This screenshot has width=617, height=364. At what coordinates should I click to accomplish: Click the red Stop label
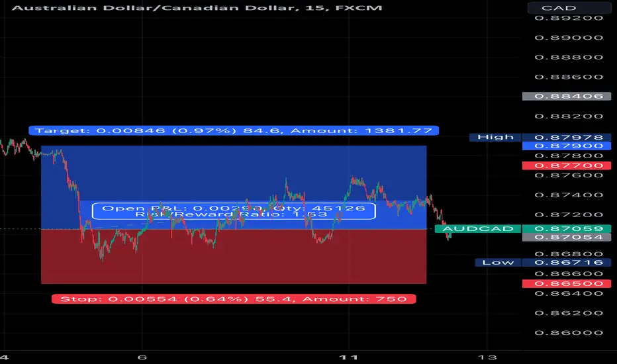coord(234,299)
